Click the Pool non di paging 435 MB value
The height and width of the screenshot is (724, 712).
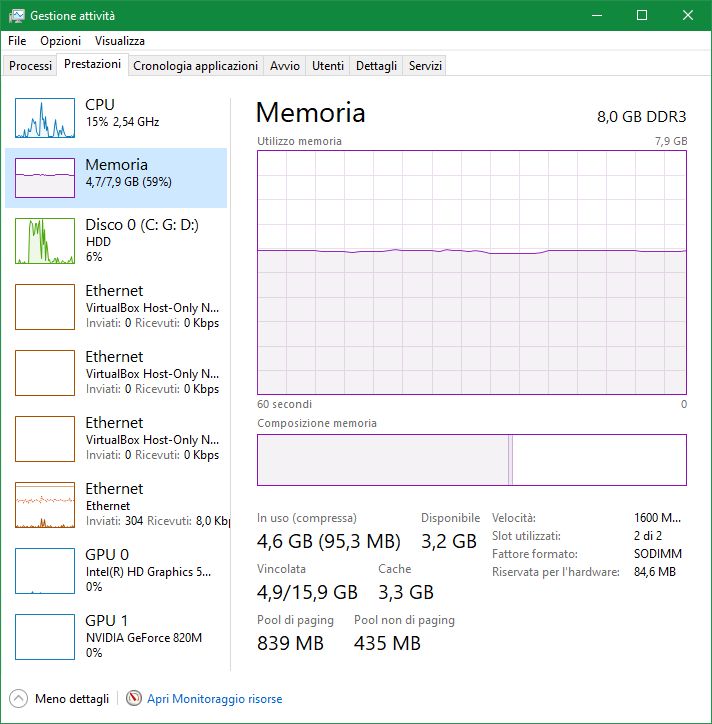[x=387, y=643]
